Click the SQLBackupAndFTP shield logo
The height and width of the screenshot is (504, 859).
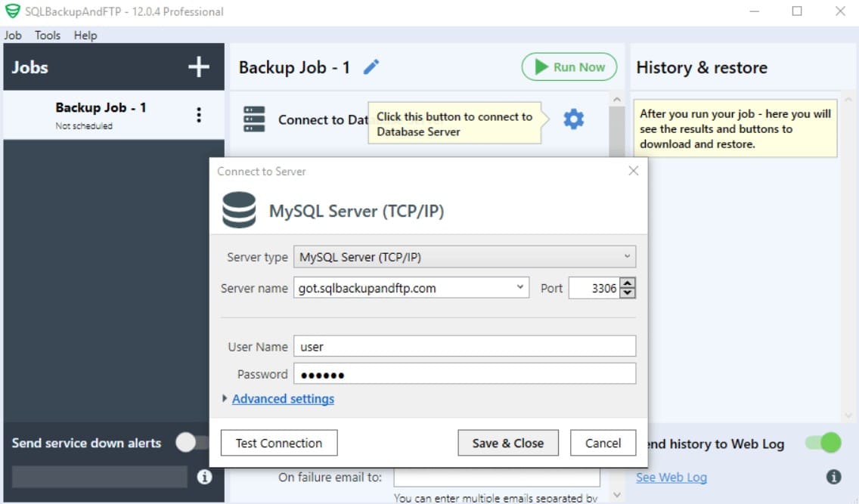(12, 11)
